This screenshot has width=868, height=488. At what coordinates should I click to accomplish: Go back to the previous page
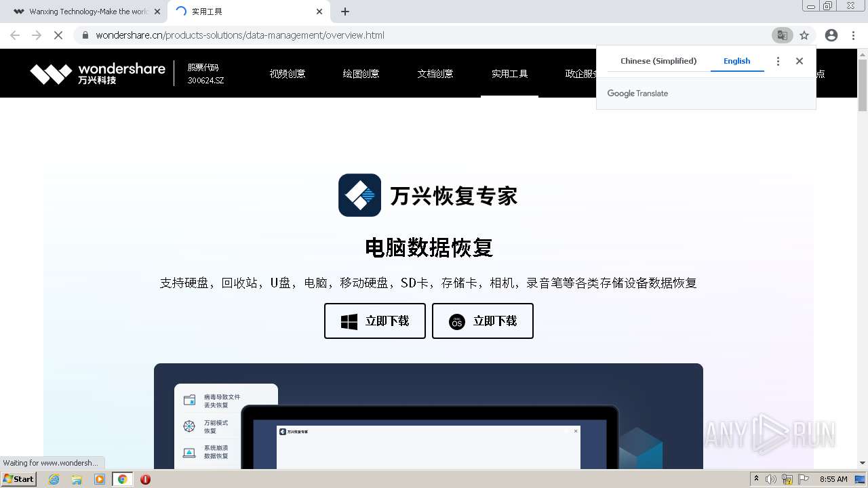click(x=15, y=35)
